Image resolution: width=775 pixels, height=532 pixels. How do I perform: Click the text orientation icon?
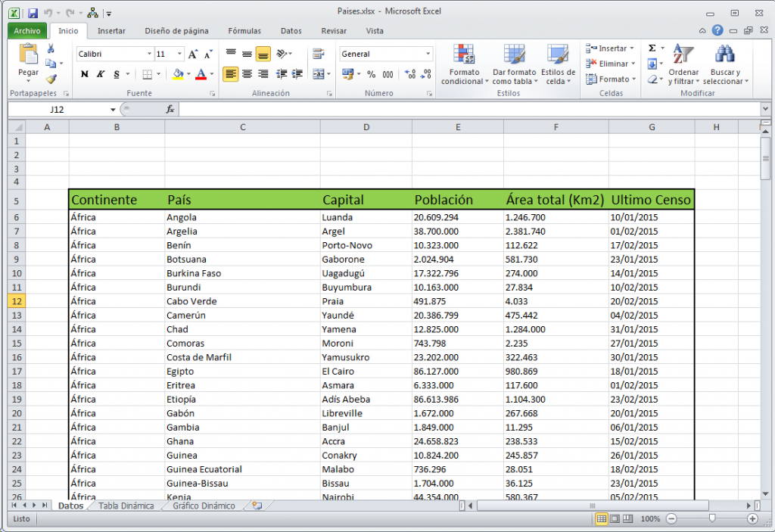click(x=282, y=54)
